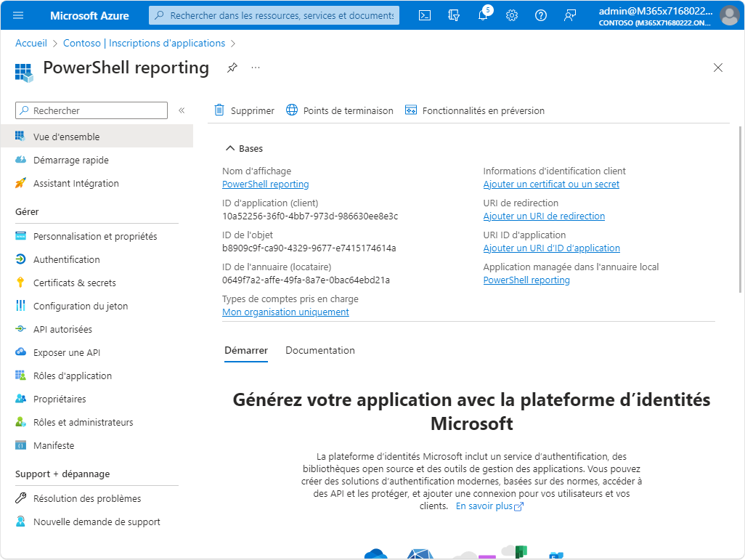Viewport: 745px width, 560px height.
Task: Switch to the Documentation tab
Action: coord(320,350)
